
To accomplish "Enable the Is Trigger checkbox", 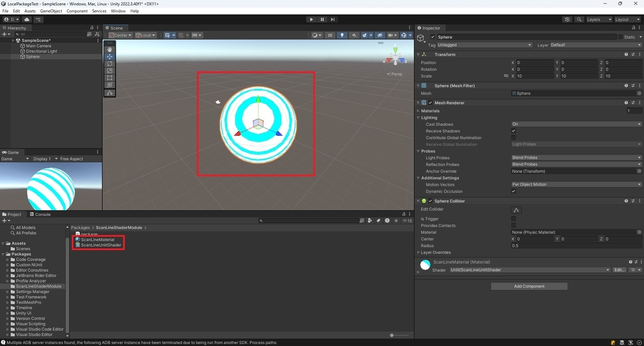I will tap(514, 218).
